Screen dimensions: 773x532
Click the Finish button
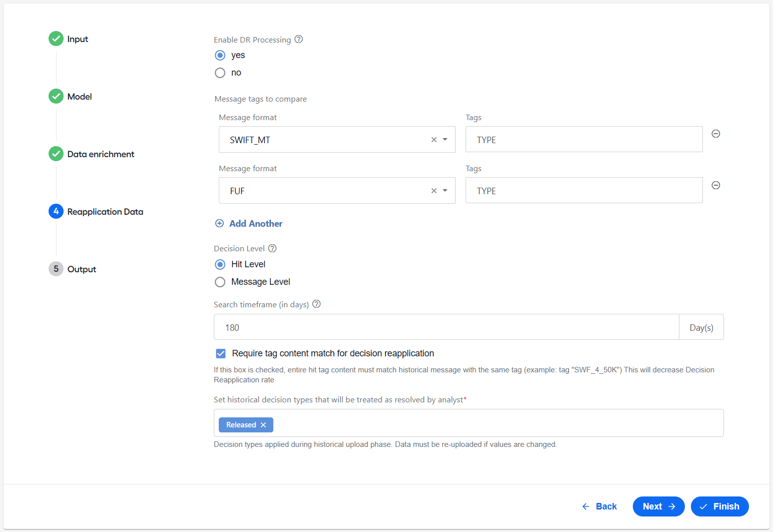tap(720, 506)
